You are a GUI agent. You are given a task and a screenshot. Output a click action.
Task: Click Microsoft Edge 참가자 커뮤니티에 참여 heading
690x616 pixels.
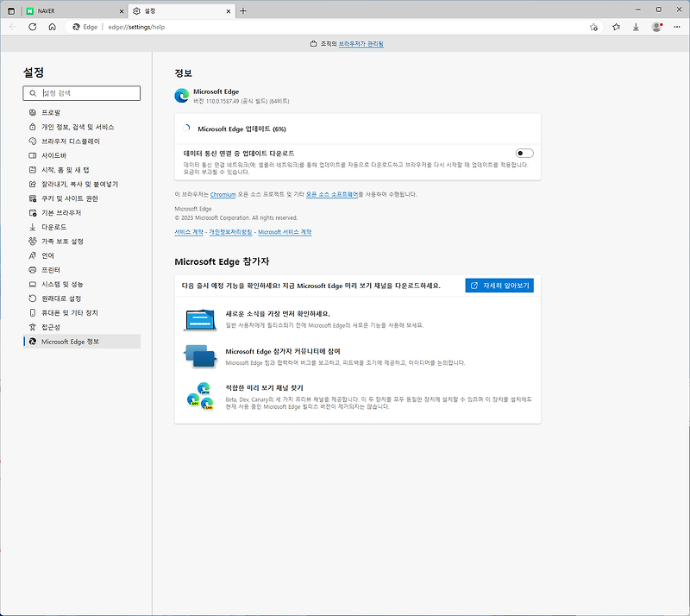click(x=283, y=351)
